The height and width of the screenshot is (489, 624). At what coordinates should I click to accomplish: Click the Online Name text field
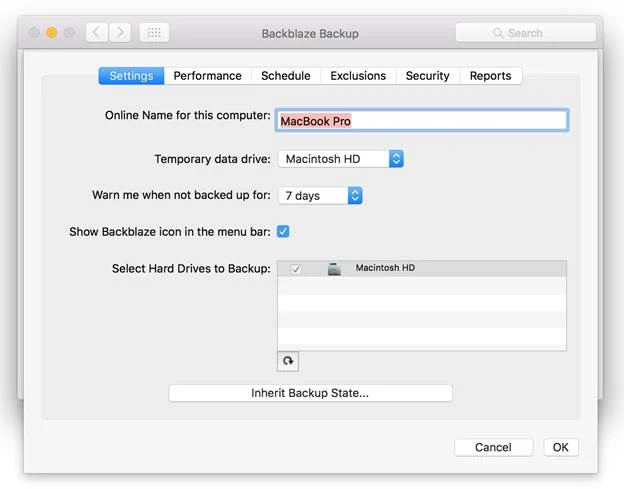(x=421, y=121)
